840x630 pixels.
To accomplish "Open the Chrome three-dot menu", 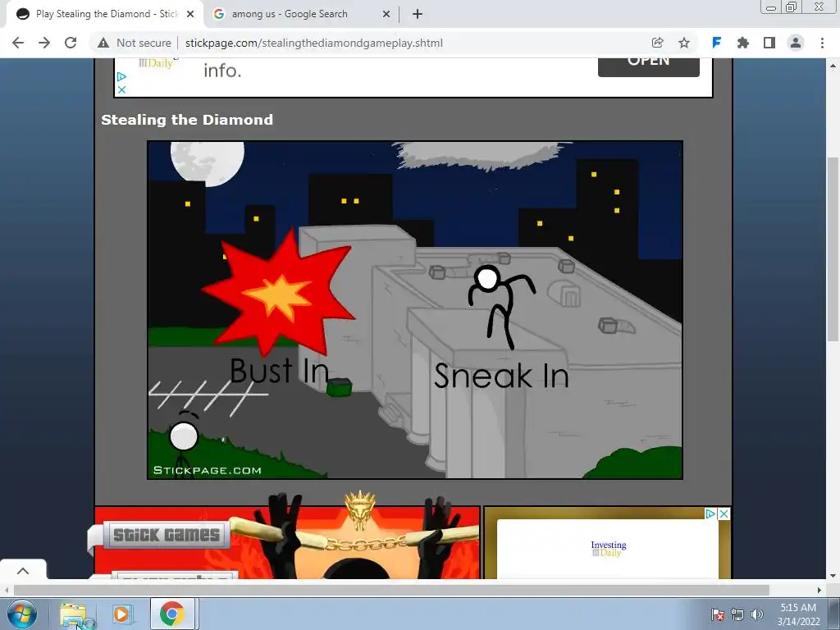I will tap(822, 43).
